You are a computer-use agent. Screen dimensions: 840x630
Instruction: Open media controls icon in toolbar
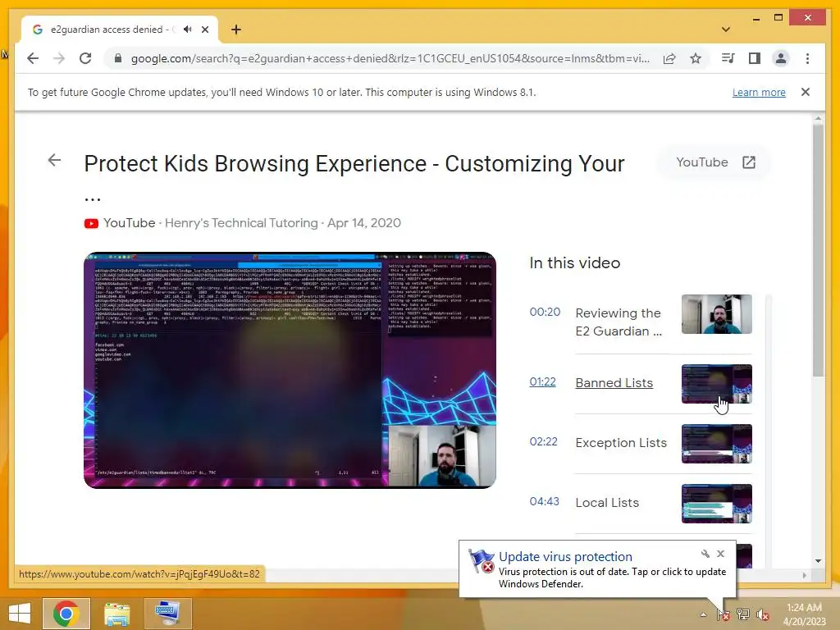[728, 58]
